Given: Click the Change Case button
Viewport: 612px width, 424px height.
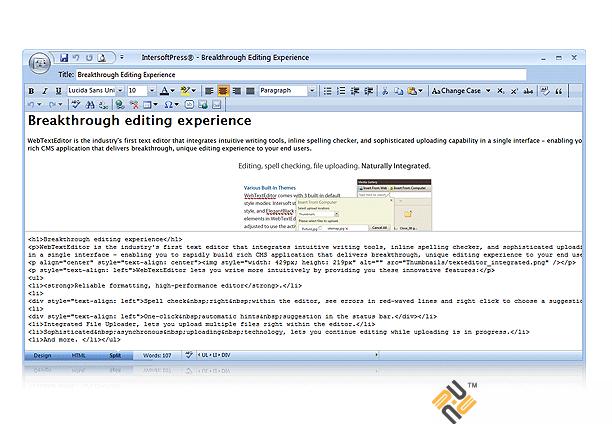Looking at the screenshot, I should pos(456,91).
